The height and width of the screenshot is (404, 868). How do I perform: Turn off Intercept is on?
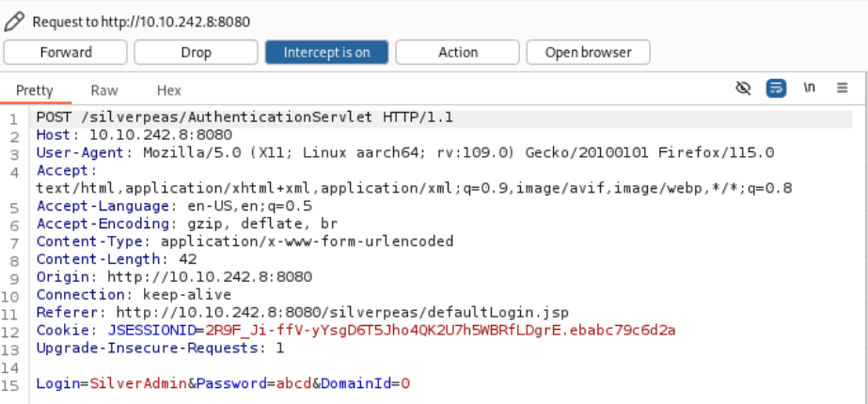click(326, 52)
